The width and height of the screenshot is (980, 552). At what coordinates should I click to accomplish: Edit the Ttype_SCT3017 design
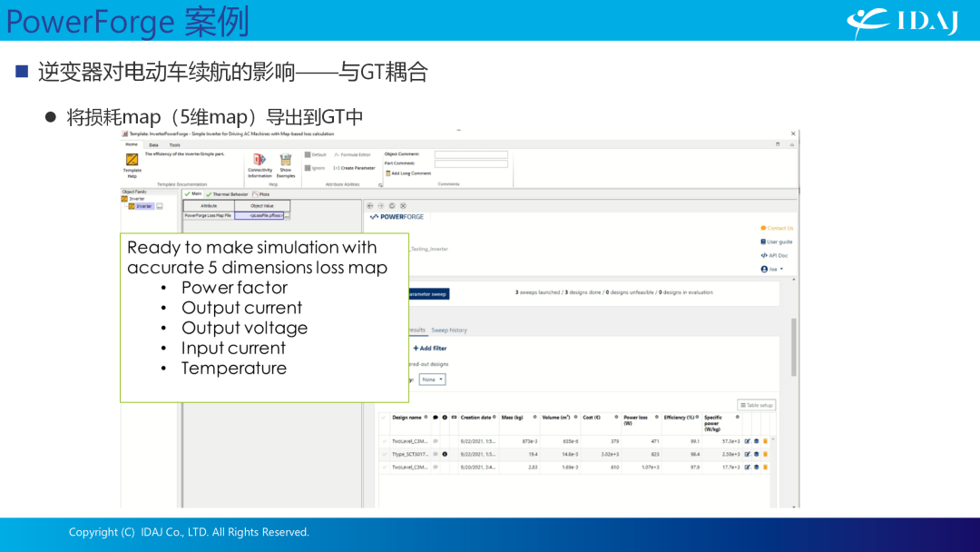pyautogui.click(x=748, y=455)
